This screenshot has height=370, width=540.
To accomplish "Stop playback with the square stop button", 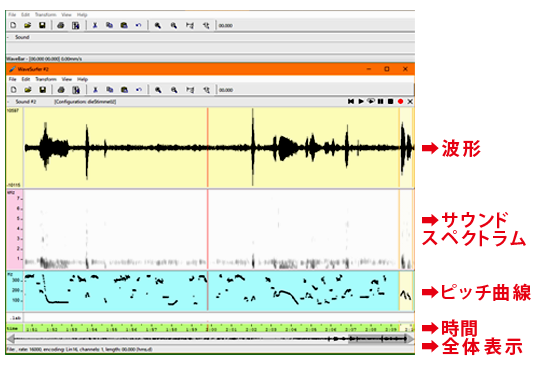I will pos(390,101).
